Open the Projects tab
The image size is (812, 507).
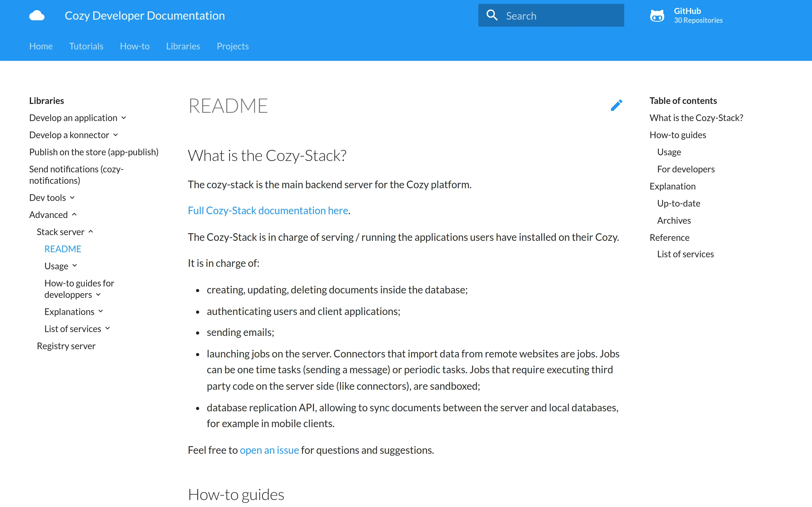point(232,46)
